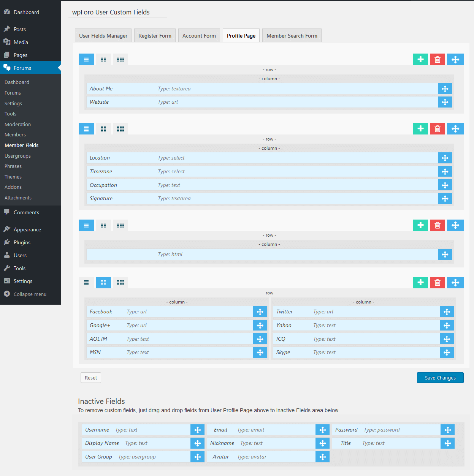This screenshot has height=476, width=474.
Task: Click move handle for the Facebook field
Action: tap(260, 312)
